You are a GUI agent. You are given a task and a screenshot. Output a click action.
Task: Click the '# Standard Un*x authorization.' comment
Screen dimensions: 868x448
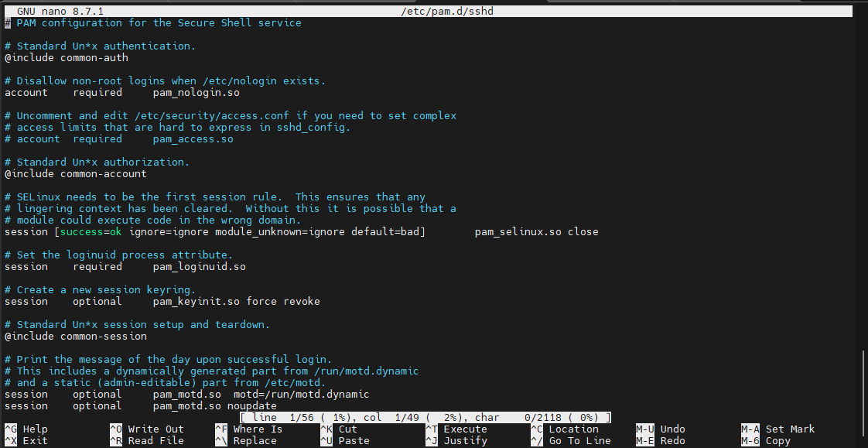pos(97,162)
